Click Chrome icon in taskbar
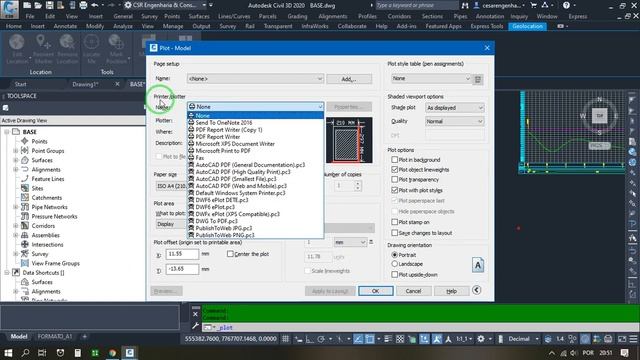Image resolution: width=640 pixels, height=360 pixels. 112,353
